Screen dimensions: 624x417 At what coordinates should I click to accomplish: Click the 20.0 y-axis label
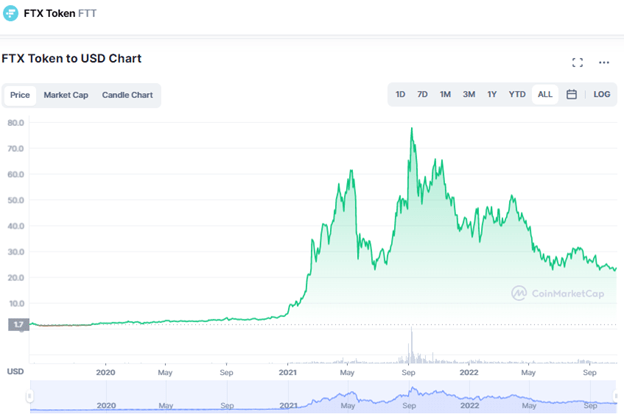pos(16,278)
